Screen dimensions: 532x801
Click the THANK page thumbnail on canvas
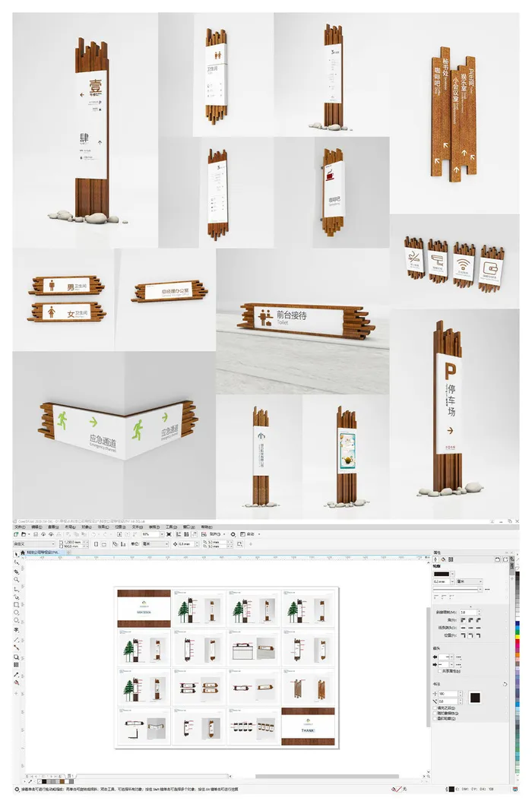click(x=308, y=727)
